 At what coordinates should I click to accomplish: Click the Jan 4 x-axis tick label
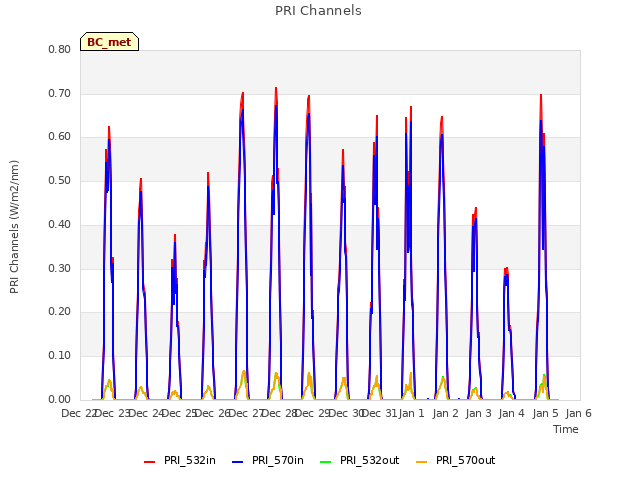511,413
